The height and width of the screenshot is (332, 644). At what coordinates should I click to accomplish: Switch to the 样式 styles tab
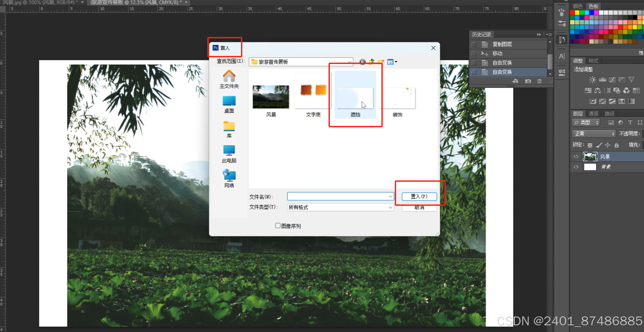[x=594, y=61]
